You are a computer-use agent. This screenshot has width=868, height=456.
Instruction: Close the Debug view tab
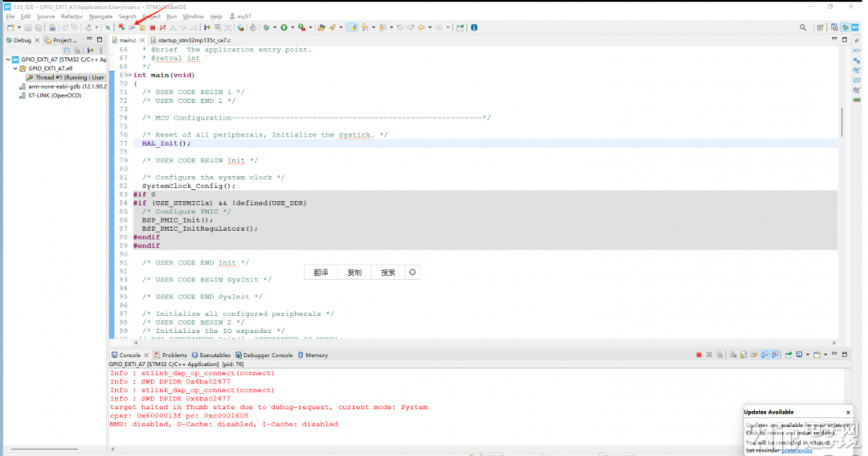[x=37, y=40]
